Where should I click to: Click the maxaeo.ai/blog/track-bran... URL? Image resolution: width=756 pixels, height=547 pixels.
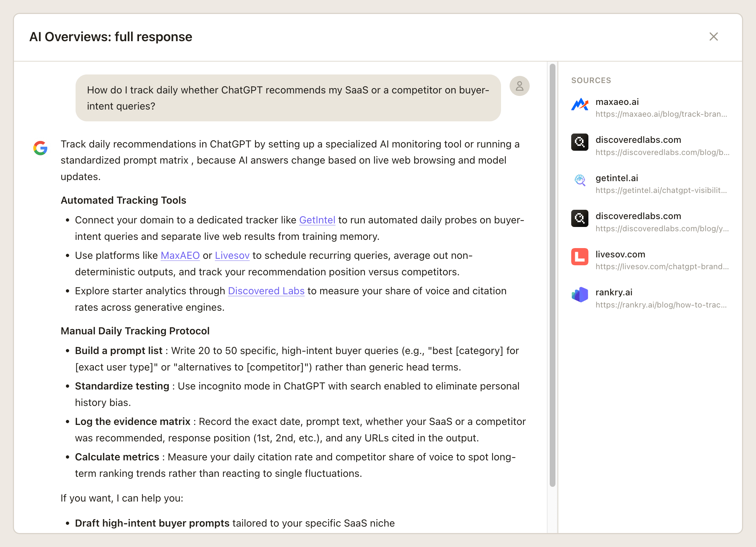(661, 114)
